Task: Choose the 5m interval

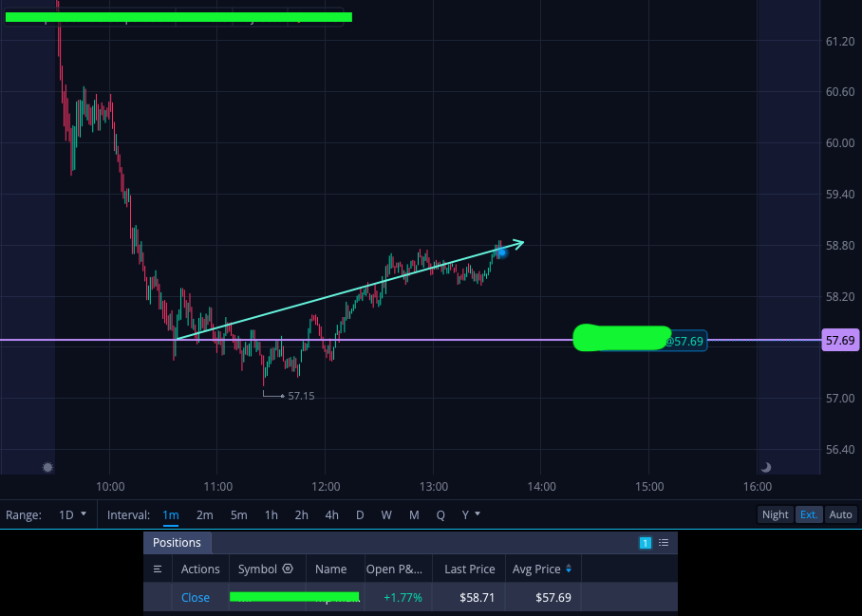Action: [x=238, y=514]
